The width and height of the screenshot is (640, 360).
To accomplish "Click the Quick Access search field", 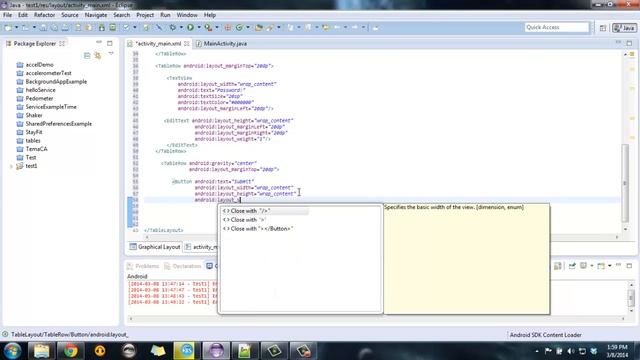I will (x=557, y=27).
